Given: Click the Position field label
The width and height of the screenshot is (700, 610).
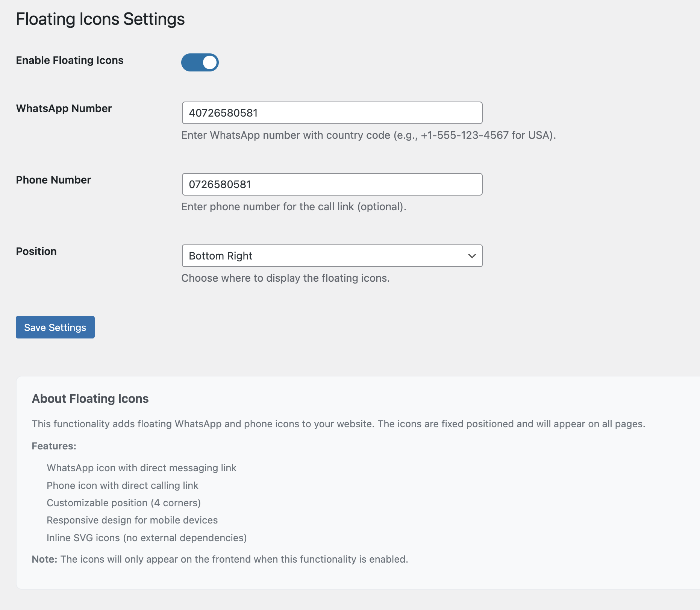Looking at the screenshot, I should tap(36, 251).
